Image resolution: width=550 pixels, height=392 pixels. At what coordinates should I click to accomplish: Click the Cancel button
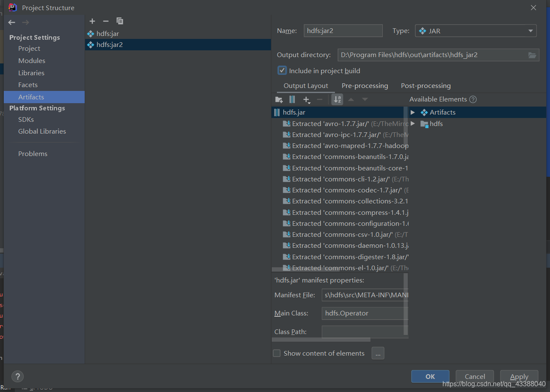point(475,376)
